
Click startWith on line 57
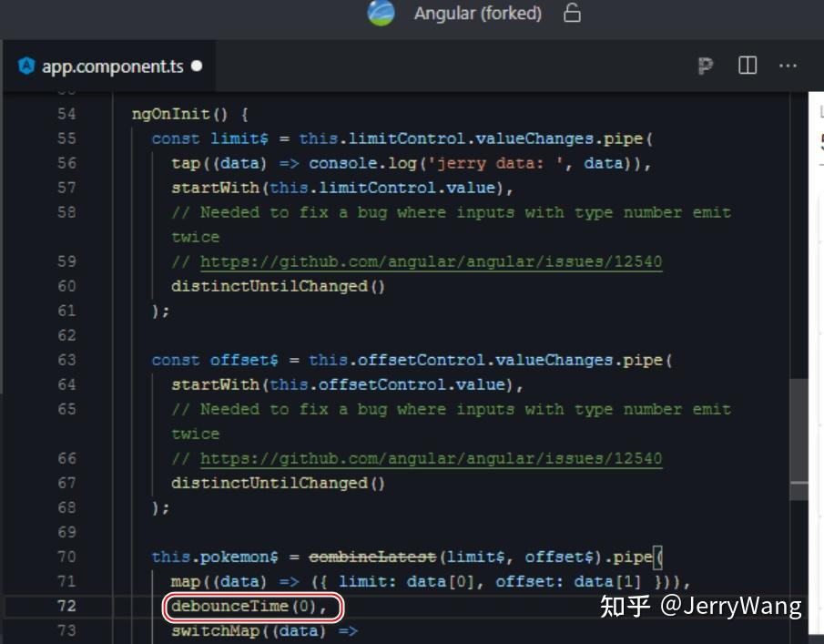pyautogui.click(x=216, y=189)
